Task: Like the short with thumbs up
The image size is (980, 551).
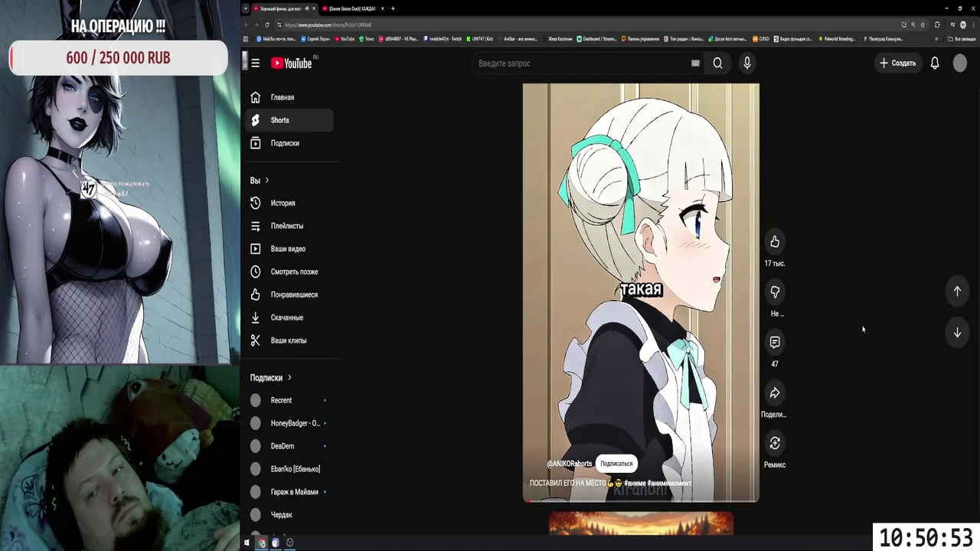Action: click(775, 242)
